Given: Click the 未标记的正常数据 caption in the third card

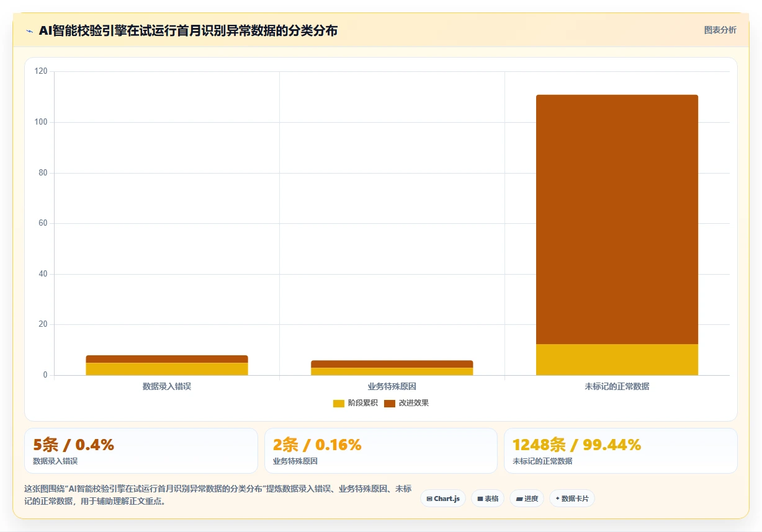Looking at the screenshot, I should [x=542, y=461].
